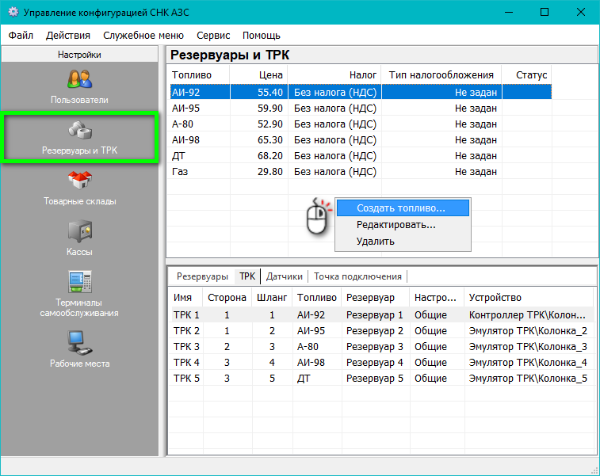
Task: Open the Сервис menu
Action: coord(213,35)
